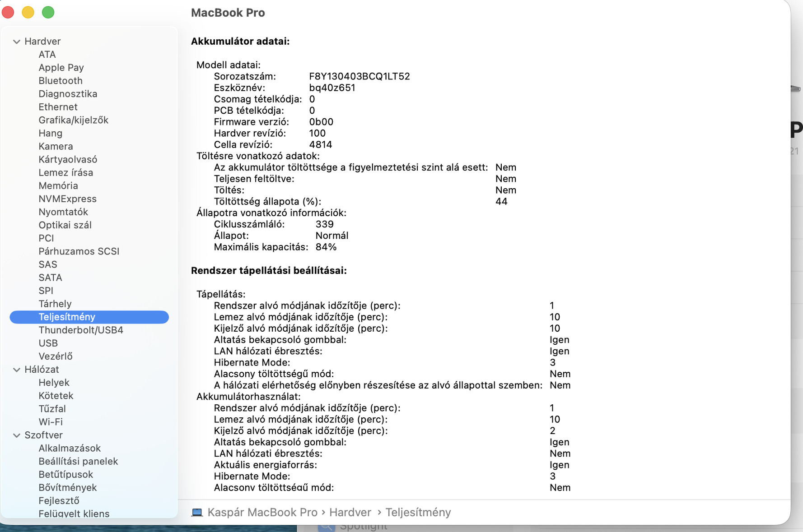Select ATA in the sidebar

(x=47, y=55)
